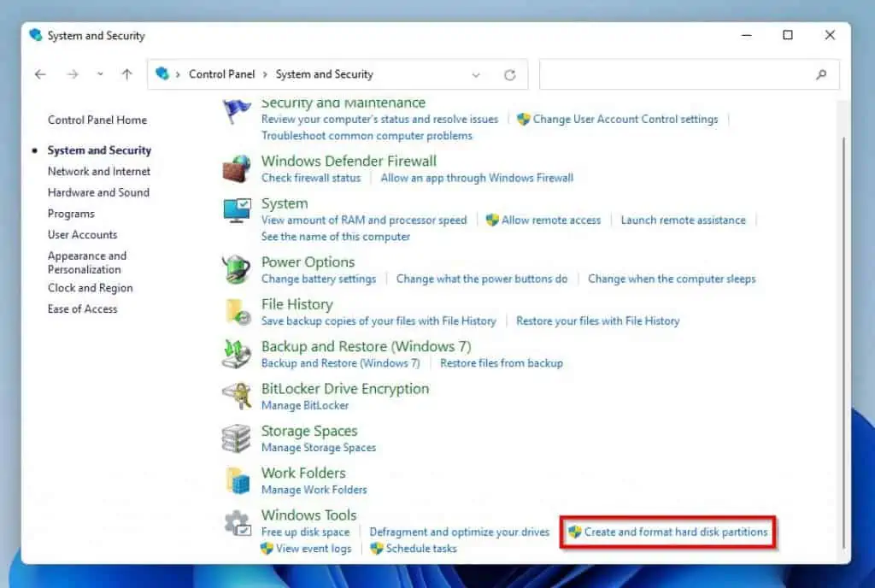
Task: Click the Power Options battery icon
Action: coord(237,269)
